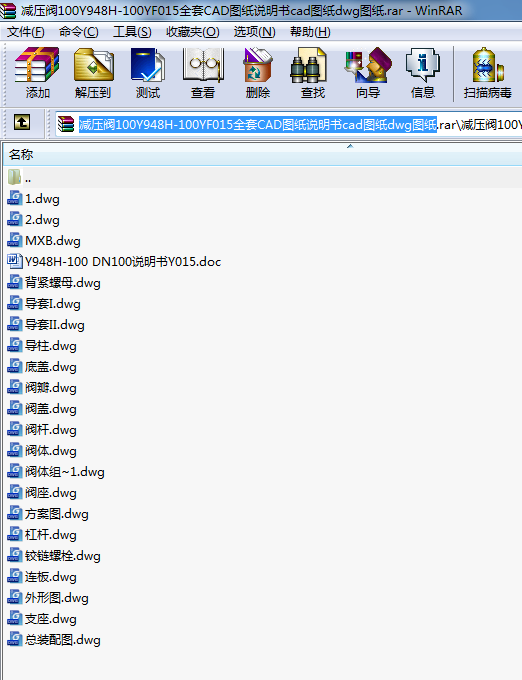This screenshot has height=680, width=522.
Task: Select 阀杆.dwg file icon
Action: click(x=15, y=429)
